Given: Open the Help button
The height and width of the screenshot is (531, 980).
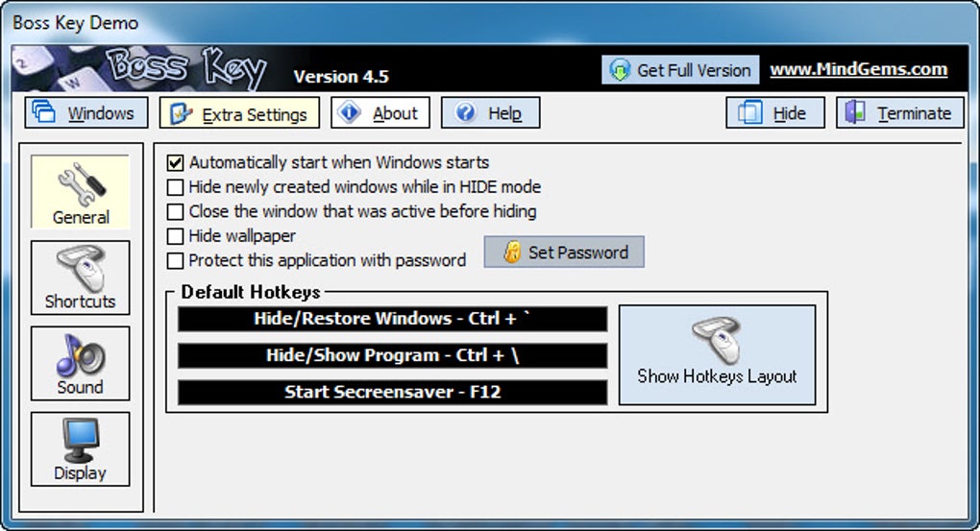Looking at the screenshot, I should (x=491, y=113).
